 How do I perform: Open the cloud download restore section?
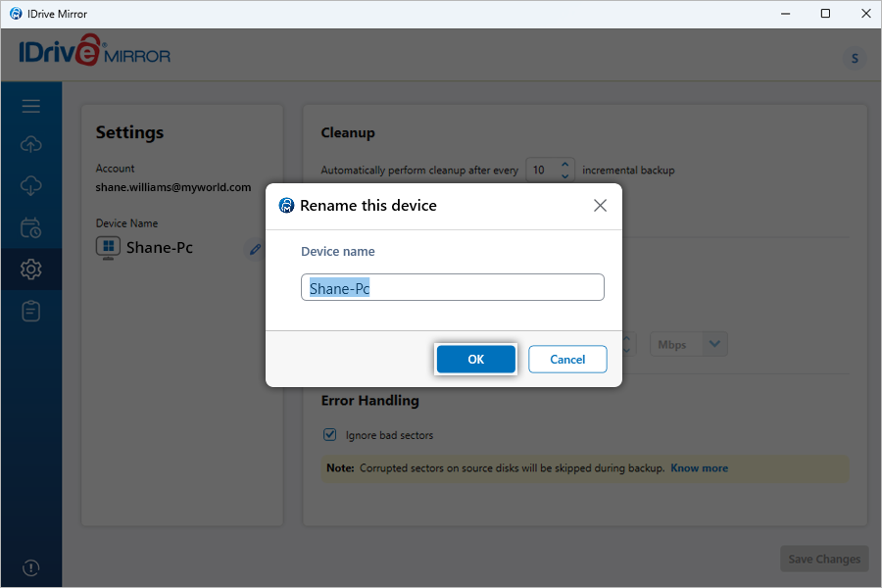pos(30,186)
